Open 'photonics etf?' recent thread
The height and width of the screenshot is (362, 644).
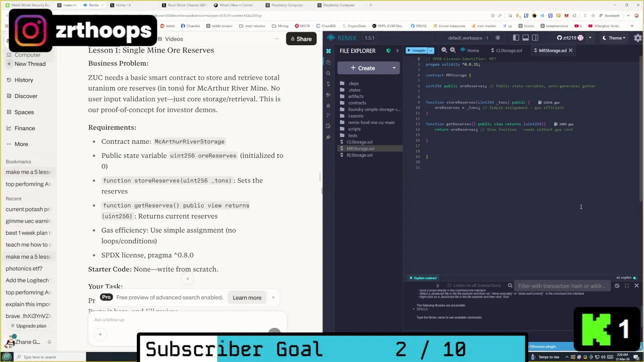24,268
